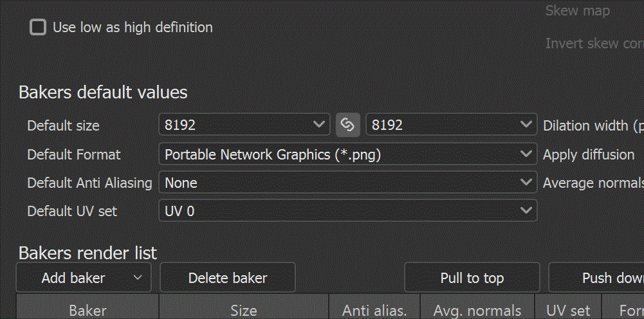Open the Default size height dropdown
Image resolution: width=644 pixels, height=319 pixels.
coord(452,125)
